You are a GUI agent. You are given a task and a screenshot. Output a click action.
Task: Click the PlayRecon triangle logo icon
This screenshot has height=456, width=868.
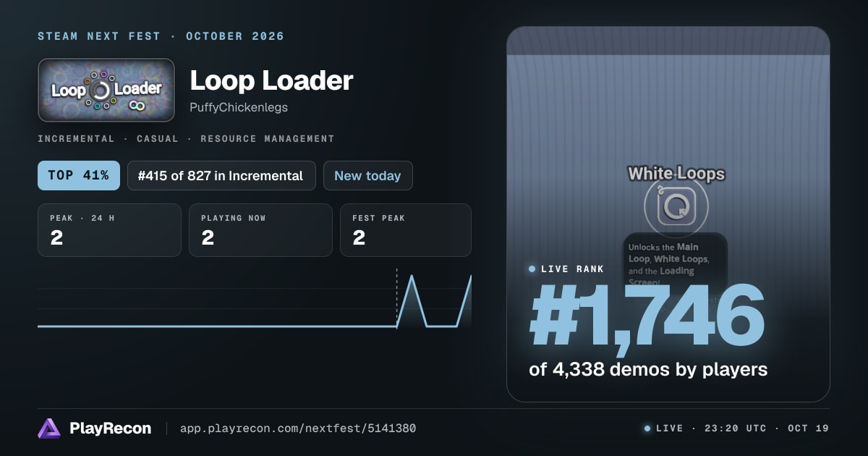(x=49, y=428)
